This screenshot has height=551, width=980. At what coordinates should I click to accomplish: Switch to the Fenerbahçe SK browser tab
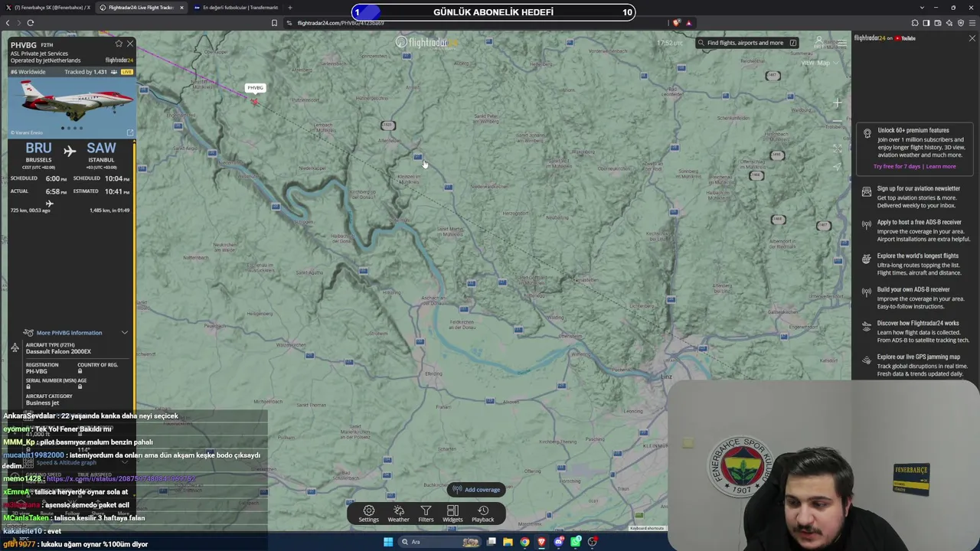(48, 8)
